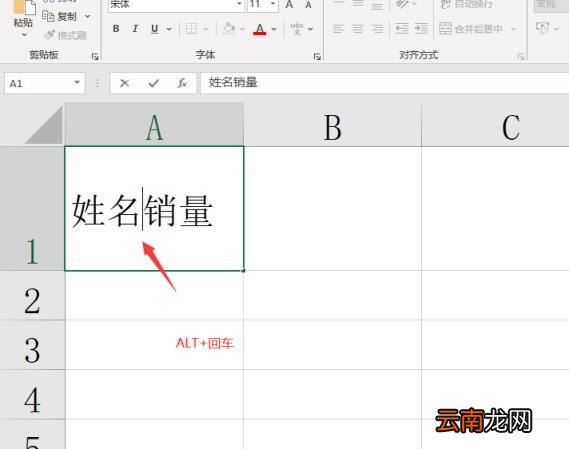Toggle Wrap Text (自动换行)

click(466, 4)
